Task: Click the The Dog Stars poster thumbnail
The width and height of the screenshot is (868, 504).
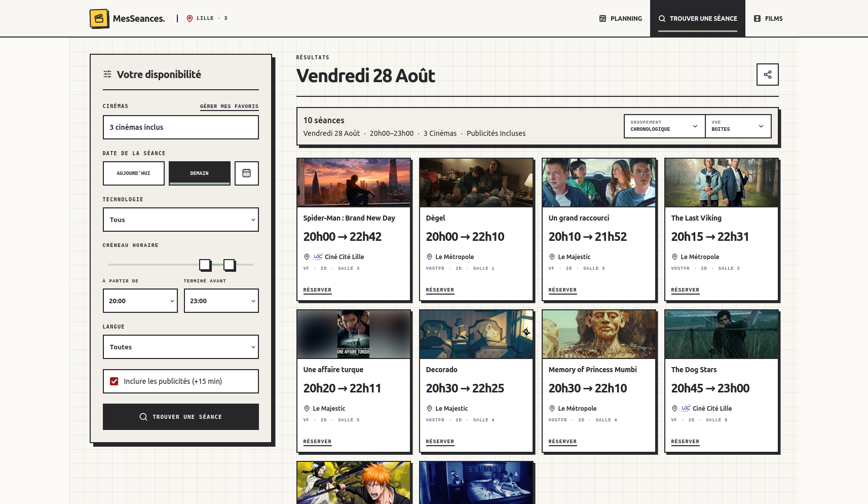Action: click(x=722, y=334)
